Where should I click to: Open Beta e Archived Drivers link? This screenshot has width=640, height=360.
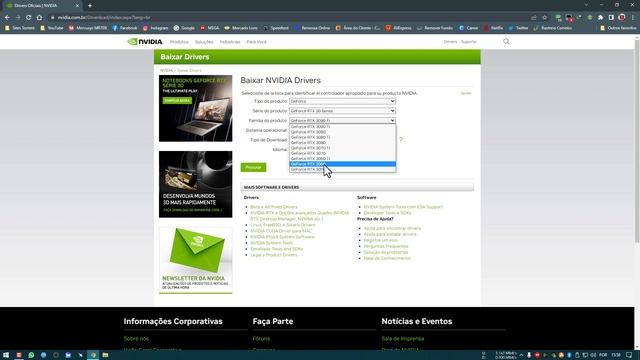pos(274,207)
